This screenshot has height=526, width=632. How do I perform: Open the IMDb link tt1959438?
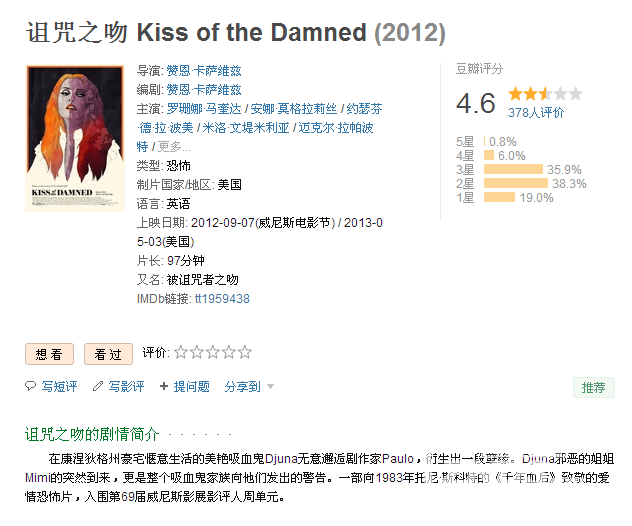pos(222,299)
